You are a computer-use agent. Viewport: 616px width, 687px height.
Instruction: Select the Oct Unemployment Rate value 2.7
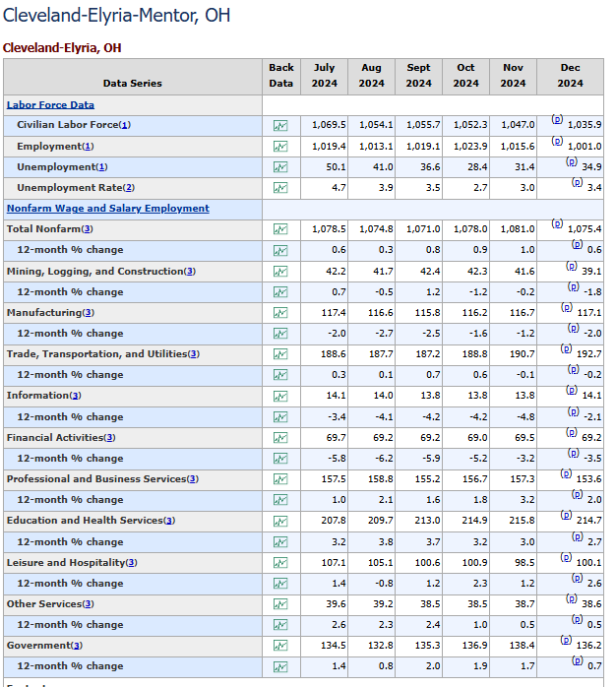480,188
